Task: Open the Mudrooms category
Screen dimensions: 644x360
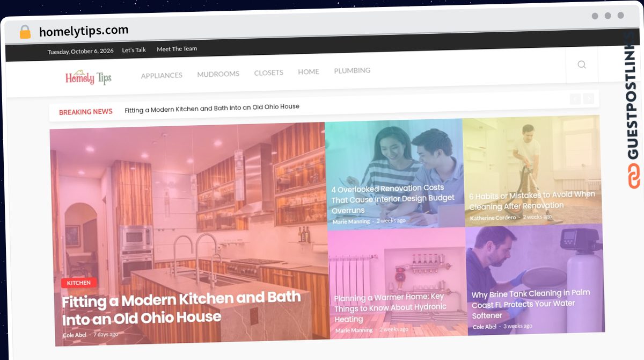Action: point(218,74)
